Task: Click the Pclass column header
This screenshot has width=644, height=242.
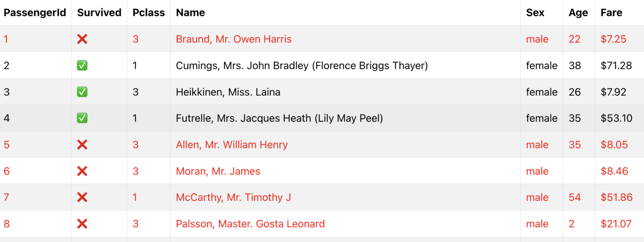Action: 149,13
